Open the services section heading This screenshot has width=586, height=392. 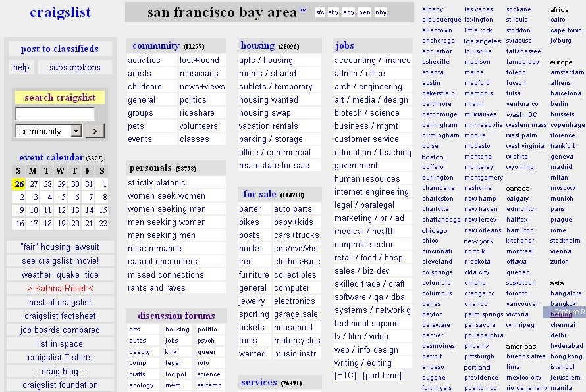coord(259,382)
